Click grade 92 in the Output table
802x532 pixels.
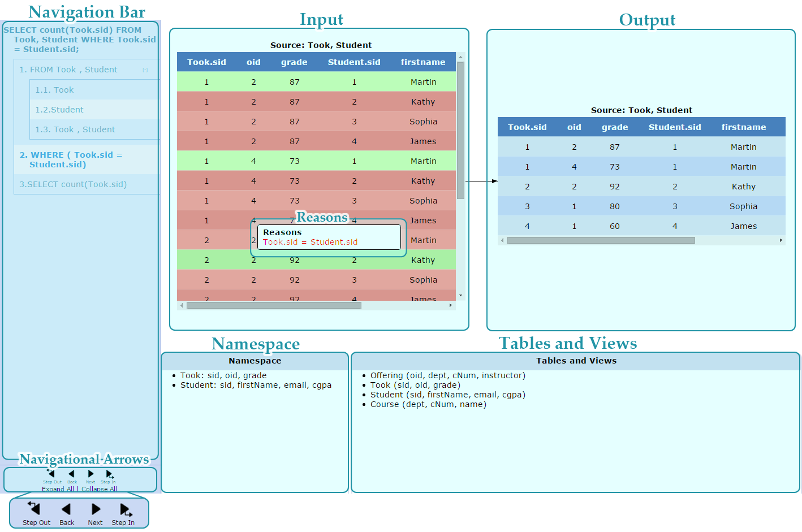[615, 187]
